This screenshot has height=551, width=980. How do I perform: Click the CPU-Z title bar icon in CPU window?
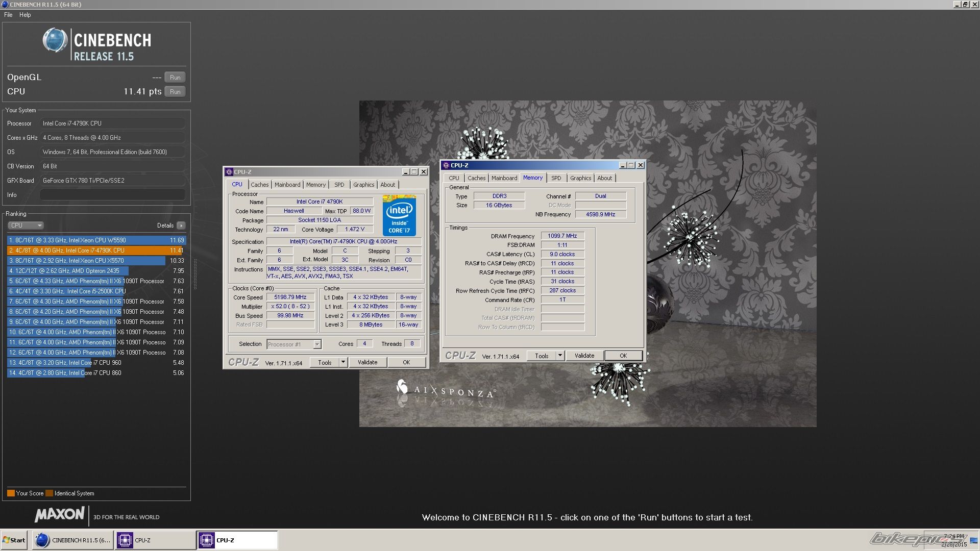(x=229, y=172)
